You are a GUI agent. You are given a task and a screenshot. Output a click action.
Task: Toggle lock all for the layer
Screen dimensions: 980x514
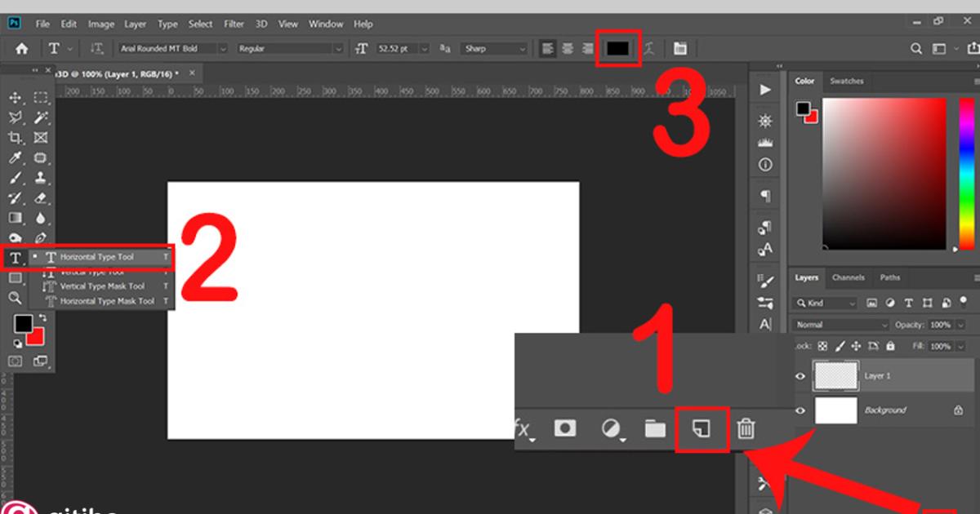pyautogui.click(x=892, y=346)
